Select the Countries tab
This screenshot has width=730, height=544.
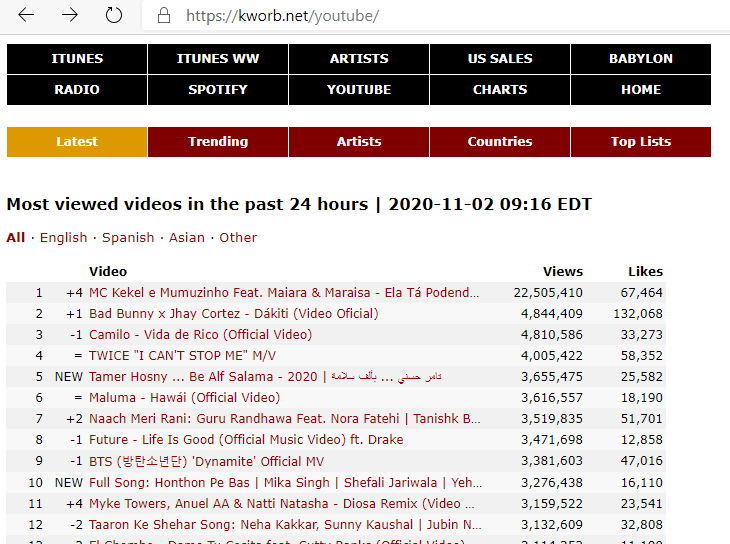[x=500, y=142]
